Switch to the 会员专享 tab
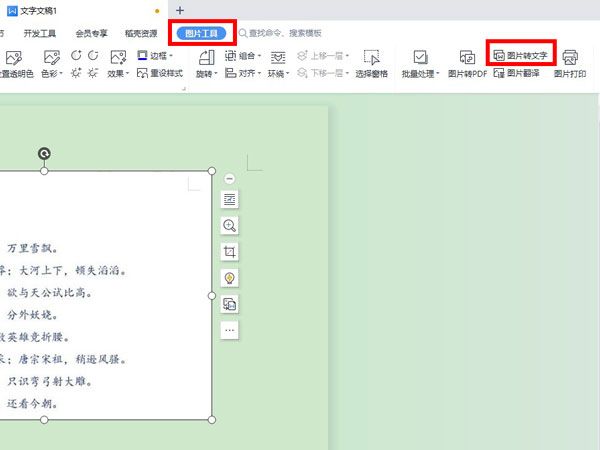The width and height of the screenshot is (600, 450). [x=91, y=34]
